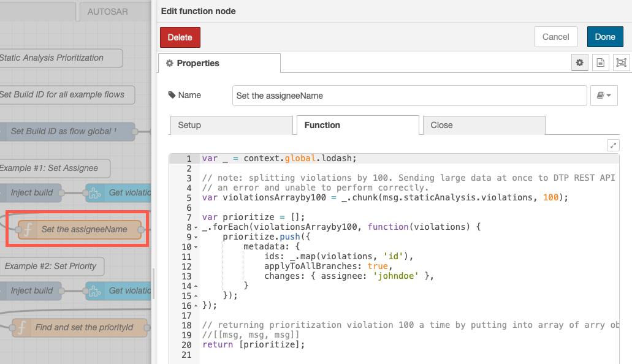The height and width of the screenshot is (364, 632).
Task: Click the function icon on Find and set the priorityId node
Action: click(x=22, y=327)
